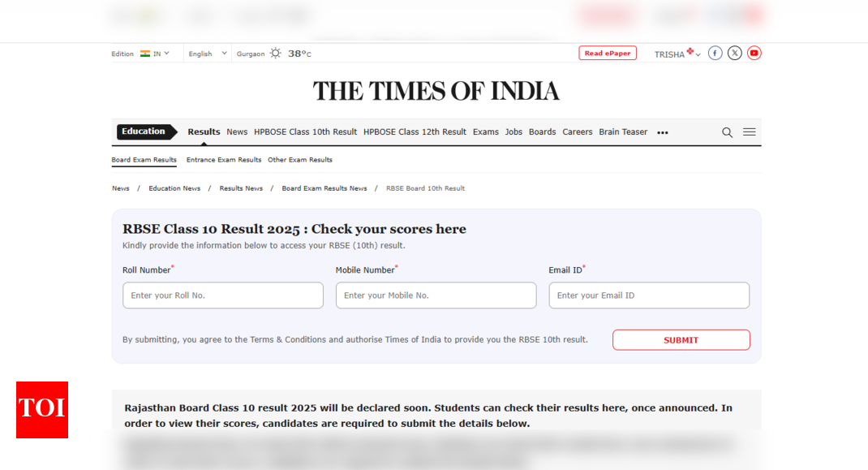868x470 pixels.
Task: Click the weather sun icon near Gurgaon
Action: [274, 53]
